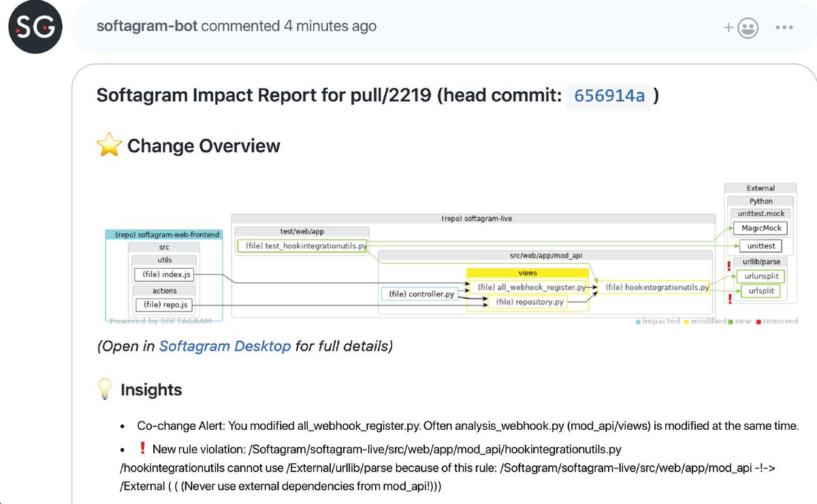Click the Python group label in diagram
This screenshot has width=817, height=504.
tap(760, 201)
